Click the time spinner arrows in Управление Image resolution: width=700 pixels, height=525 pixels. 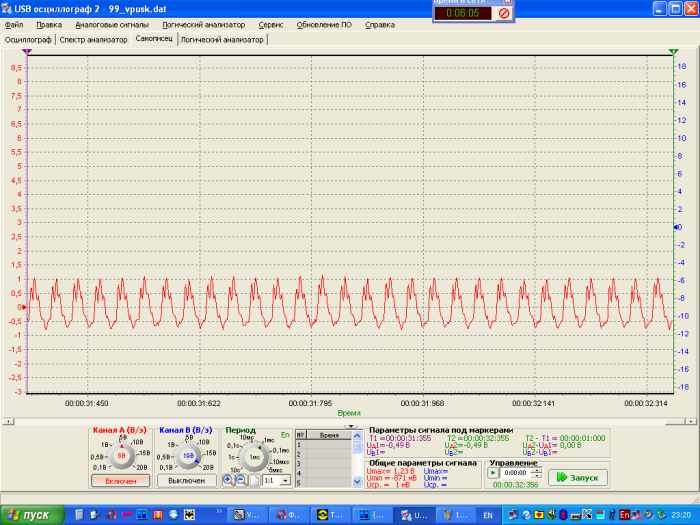pos(538,473)
